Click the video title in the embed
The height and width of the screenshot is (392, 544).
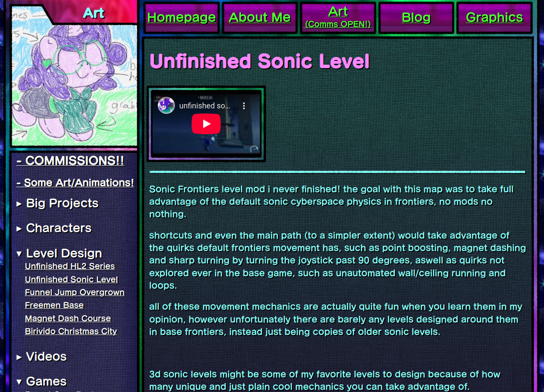click(x=204, y=106)
